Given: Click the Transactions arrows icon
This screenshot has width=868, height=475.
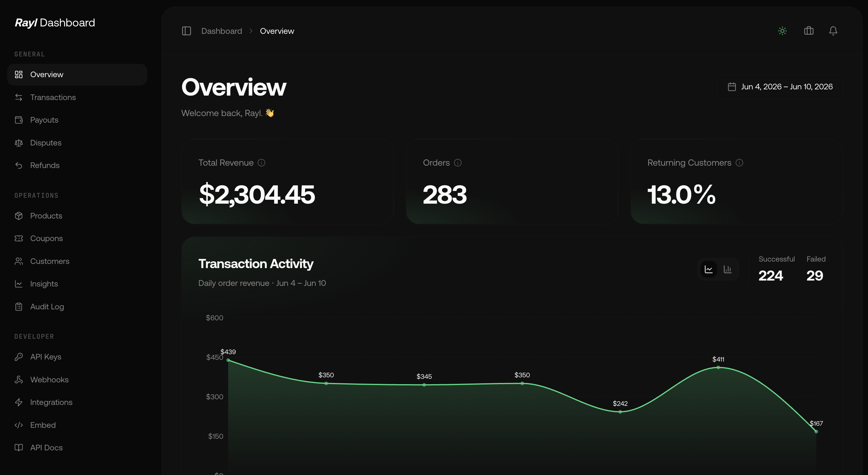Looking at the screenshot, I should point(19,97).
